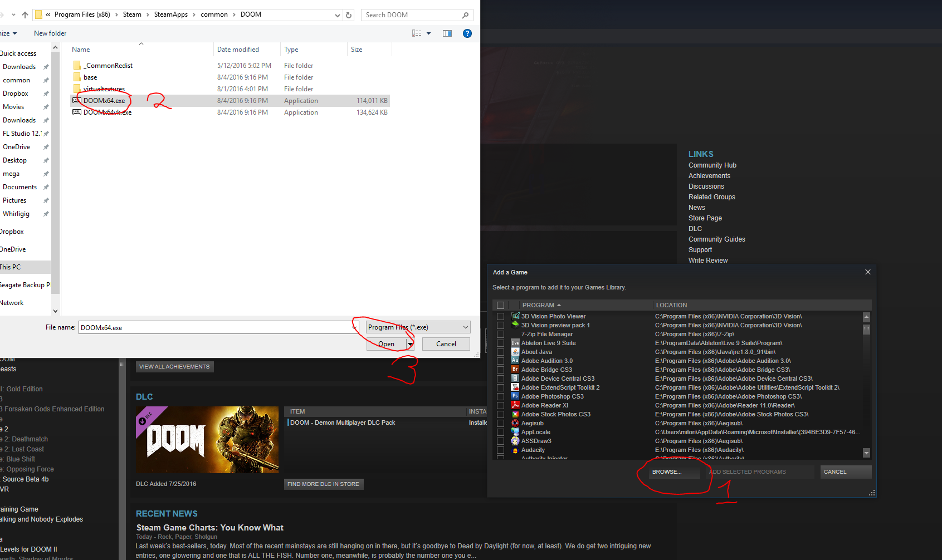The image size is (942, 560).
Task: Check the Adobe ExtendScript Toolkit 2 checkbox
Action: pos(500,387)
